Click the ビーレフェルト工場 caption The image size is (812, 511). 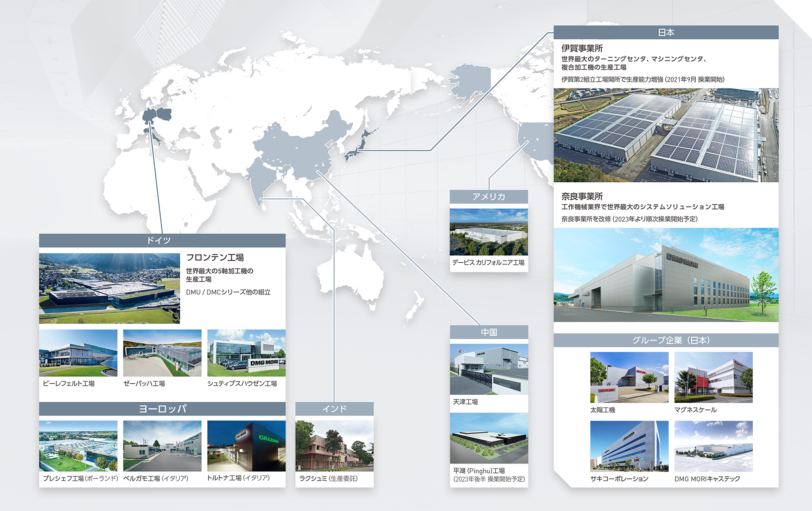click(x=69, y=384)
